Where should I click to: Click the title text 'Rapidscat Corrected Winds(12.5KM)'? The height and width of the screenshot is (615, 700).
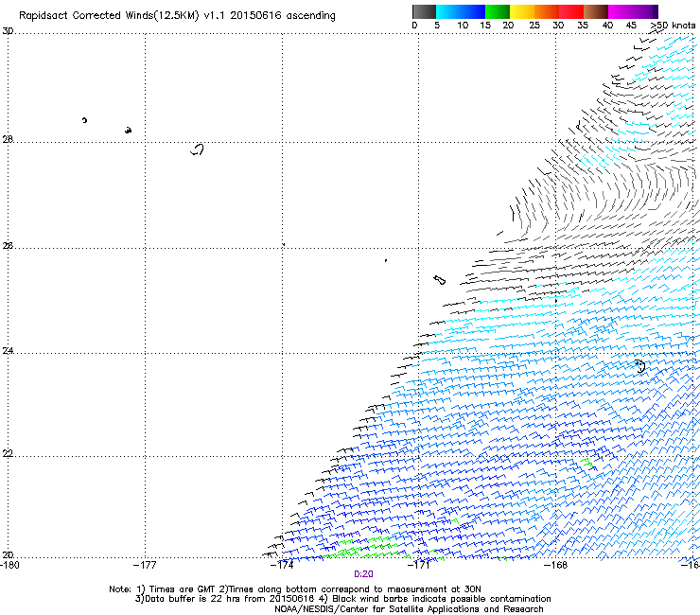tap(109, 16)
